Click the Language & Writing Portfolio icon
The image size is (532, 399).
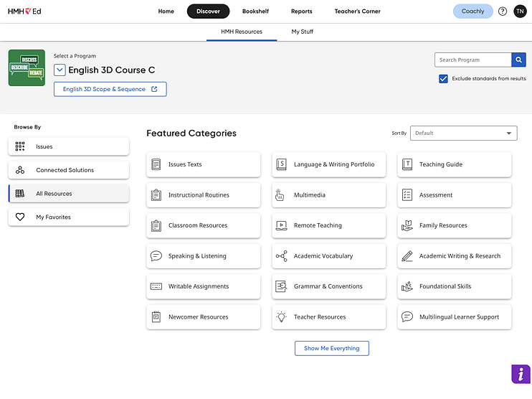(x=281, y=164)
